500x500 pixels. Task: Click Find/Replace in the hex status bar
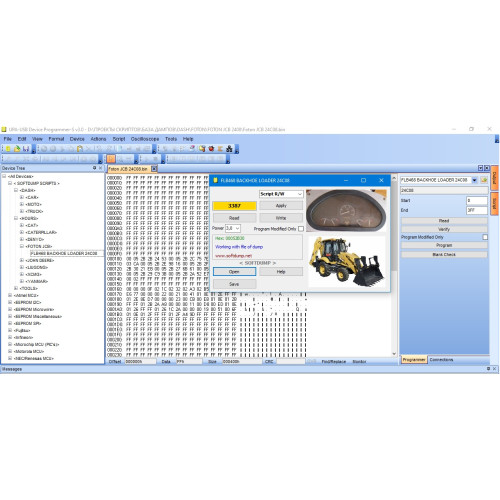click(x=334, y=361)
